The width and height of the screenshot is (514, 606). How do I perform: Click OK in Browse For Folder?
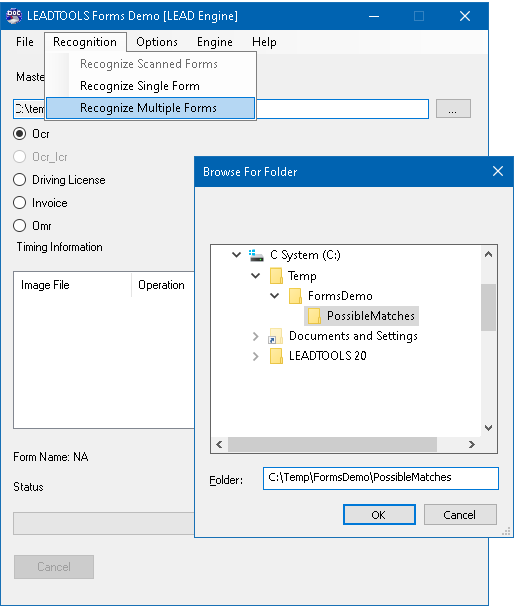click(x=379, y=514)
